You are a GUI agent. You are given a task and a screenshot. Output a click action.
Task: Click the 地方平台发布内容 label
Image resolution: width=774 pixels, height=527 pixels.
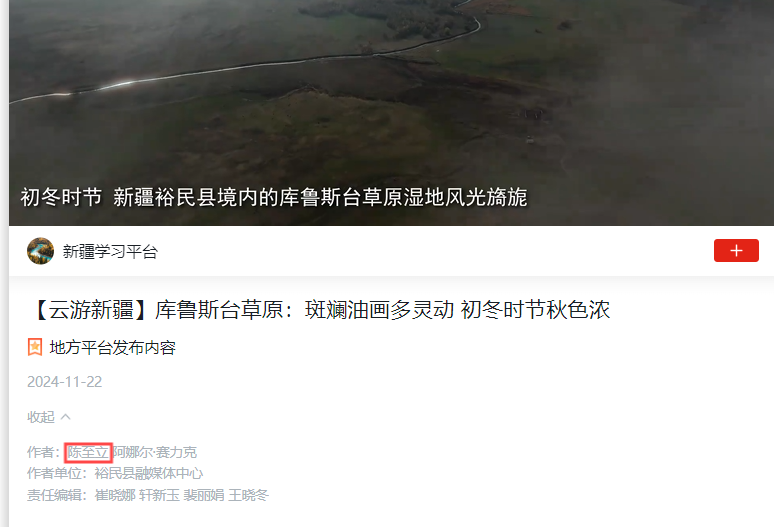point(113,347)
